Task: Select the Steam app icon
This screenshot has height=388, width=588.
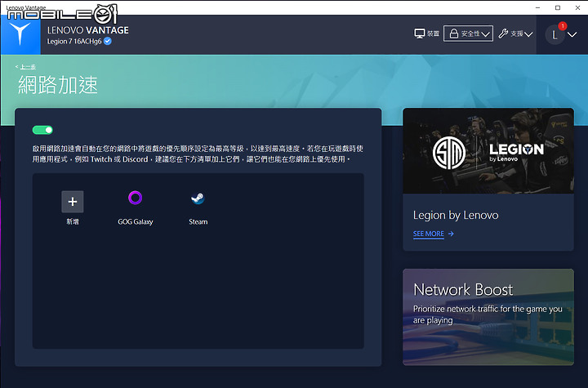Action: coord(198,198)
